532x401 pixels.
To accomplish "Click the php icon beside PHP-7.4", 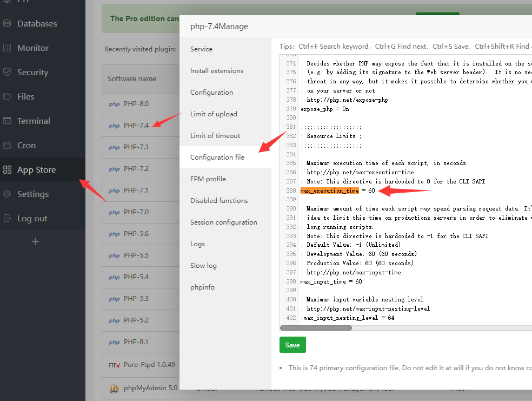I will pos(114,126).
